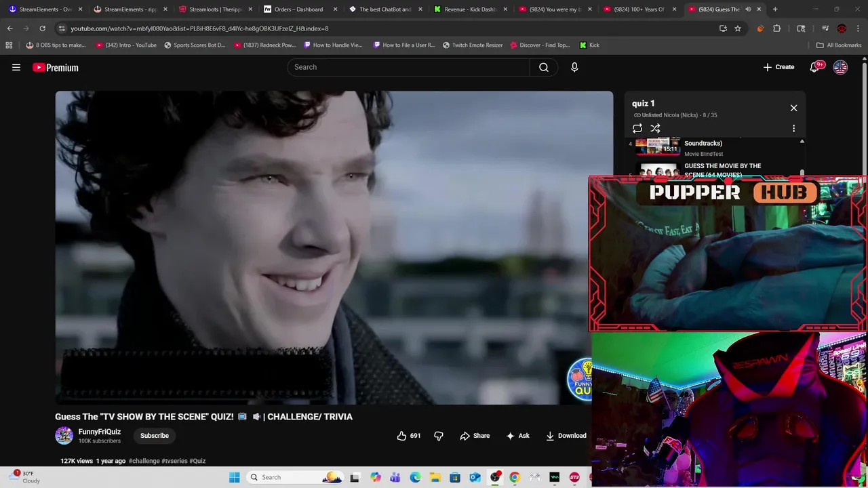
Task: Open OBS Studio from taskbar
Action: click(x=495, y=477)
